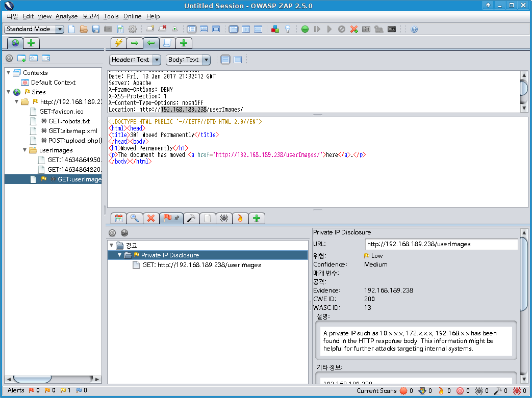
Task: Collapse the userImages folder node
Action: click(25, 150)
